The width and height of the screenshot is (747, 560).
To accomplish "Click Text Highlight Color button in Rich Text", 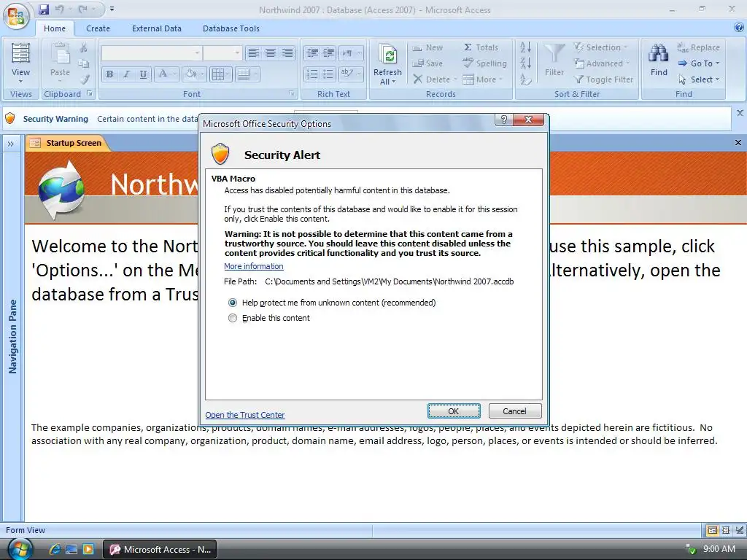I will pos(347,74).
